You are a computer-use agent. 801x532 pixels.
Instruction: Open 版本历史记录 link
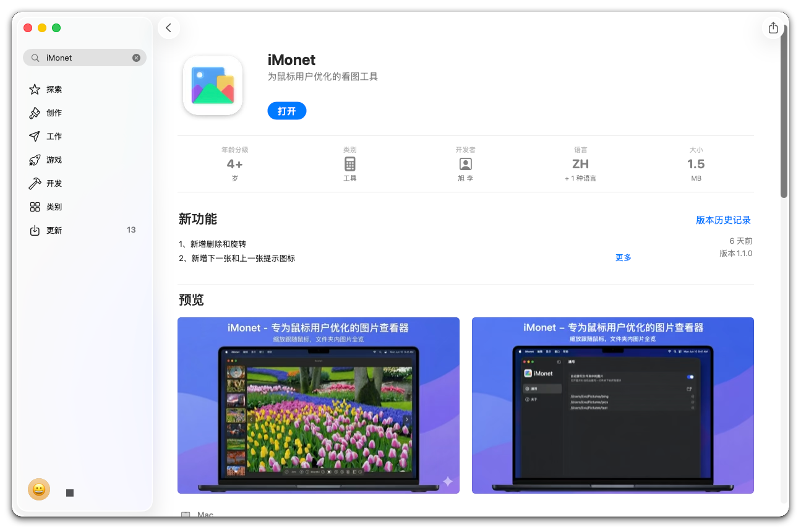tap(724, 220)
